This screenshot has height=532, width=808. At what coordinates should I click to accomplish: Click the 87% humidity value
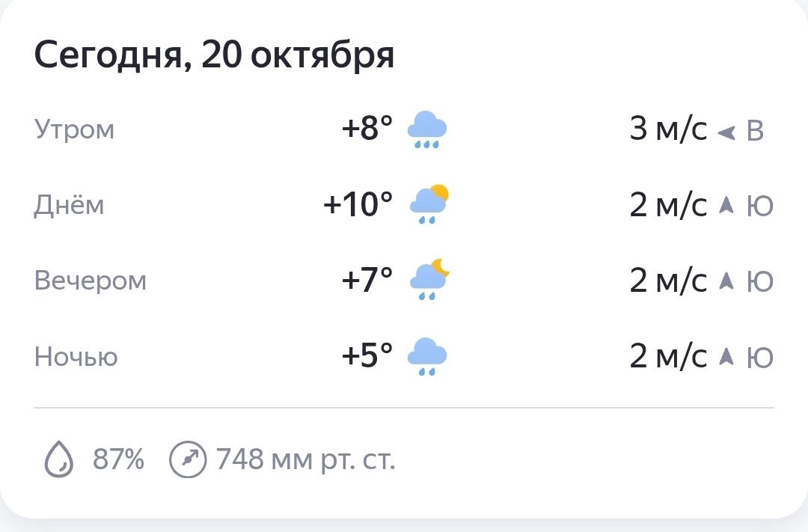coord(118,459)
